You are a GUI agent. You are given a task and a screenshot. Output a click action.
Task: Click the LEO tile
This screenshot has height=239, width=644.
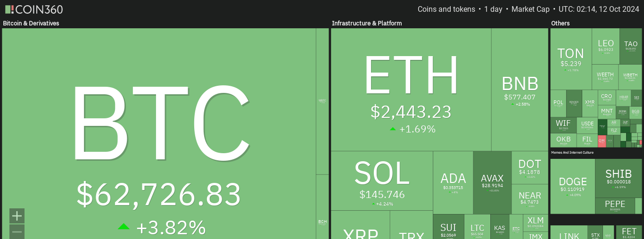coord(605,46)
